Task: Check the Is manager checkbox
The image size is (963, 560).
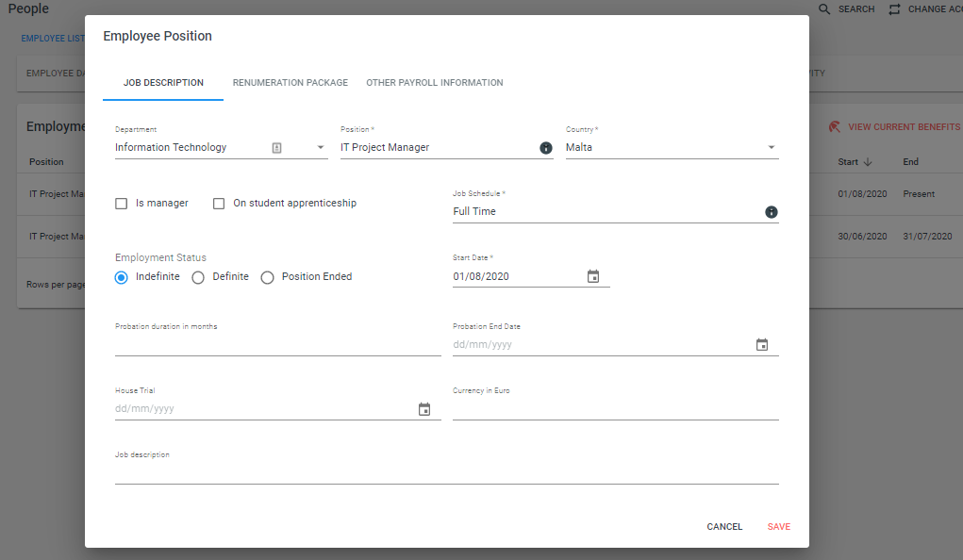Action: point(122,204)
